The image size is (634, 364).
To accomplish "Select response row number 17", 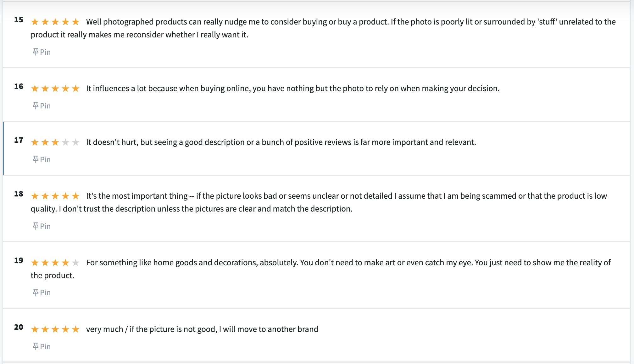I will point(316,148).
